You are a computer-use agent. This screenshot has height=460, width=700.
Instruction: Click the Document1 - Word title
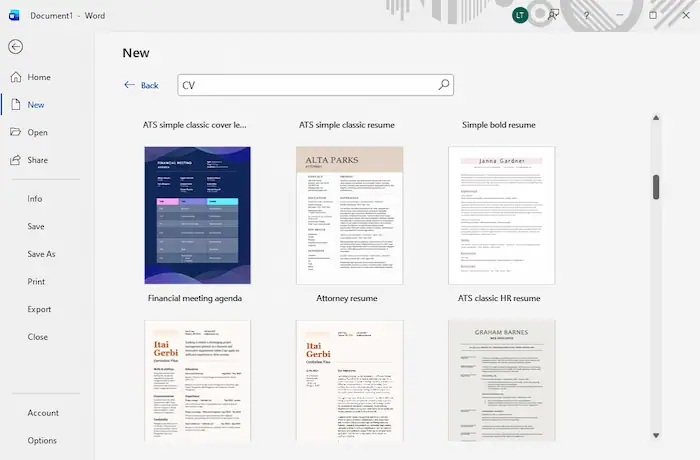click(x=68, y=16)
